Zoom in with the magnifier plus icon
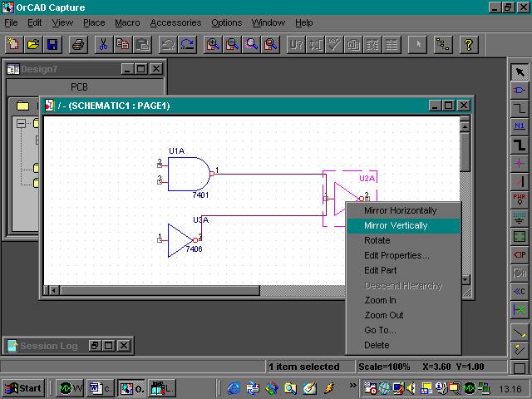The height and width of the screenshot is (399, 532). pos(213,44)
